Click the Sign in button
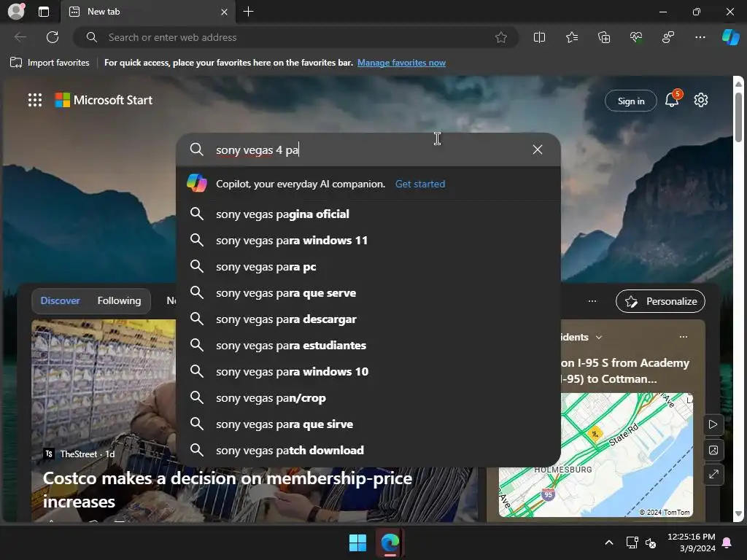This screenshot has height=560, width=747. 631,101
